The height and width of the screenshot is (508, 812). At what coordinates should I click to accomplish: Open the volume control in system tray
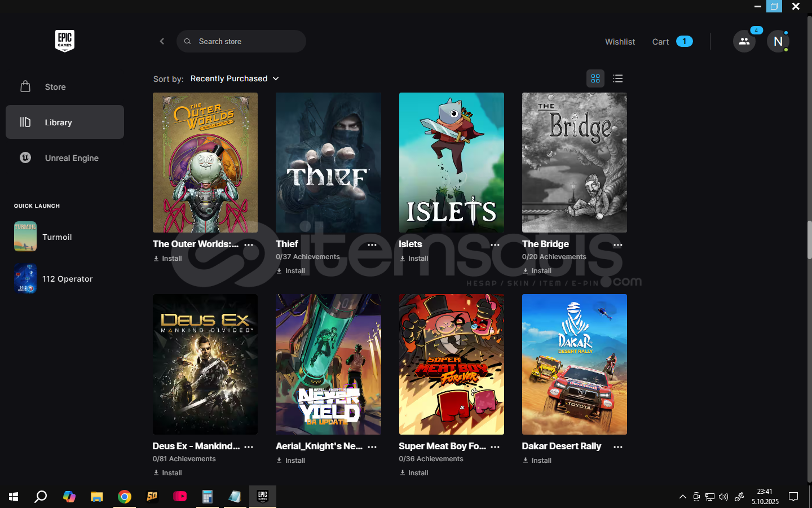[x=723, y=497]
